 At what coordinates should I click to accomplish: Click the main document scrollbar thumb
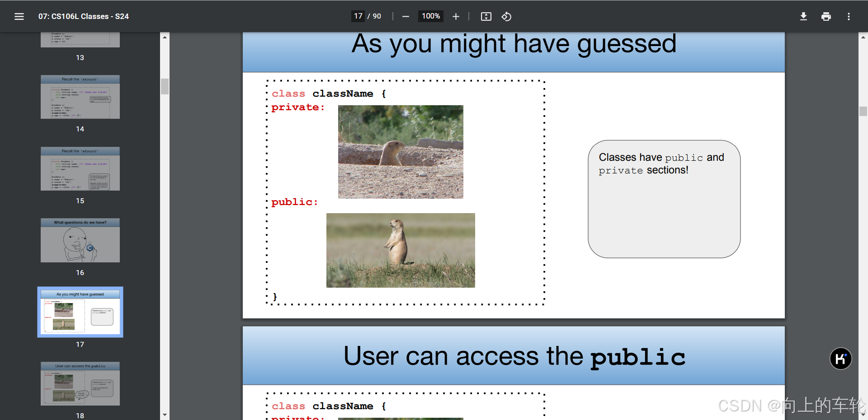(863, 111)
